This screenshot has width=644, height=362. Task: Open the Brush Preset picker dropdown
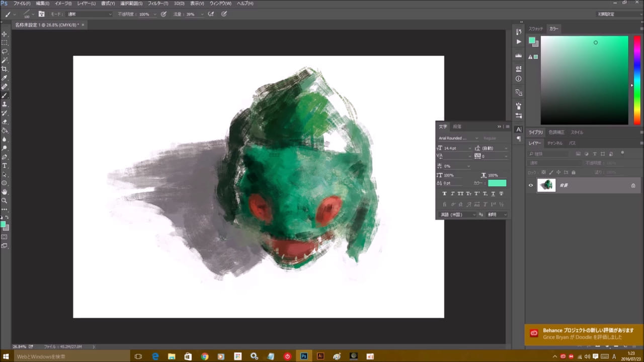33,14
